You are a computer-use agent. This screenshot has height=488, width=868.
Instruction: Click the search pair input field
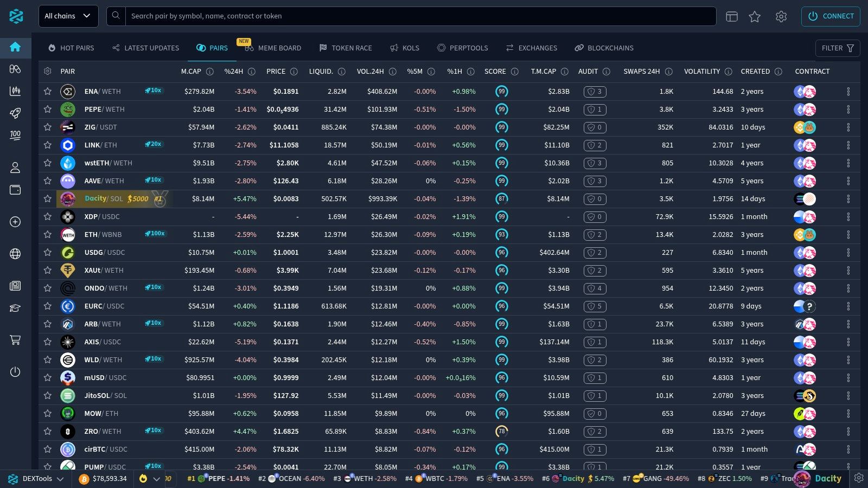coord(420,16)
